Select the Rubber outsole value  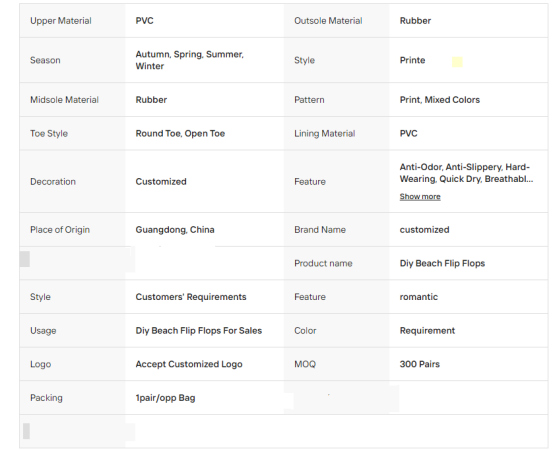coord(415,20)
